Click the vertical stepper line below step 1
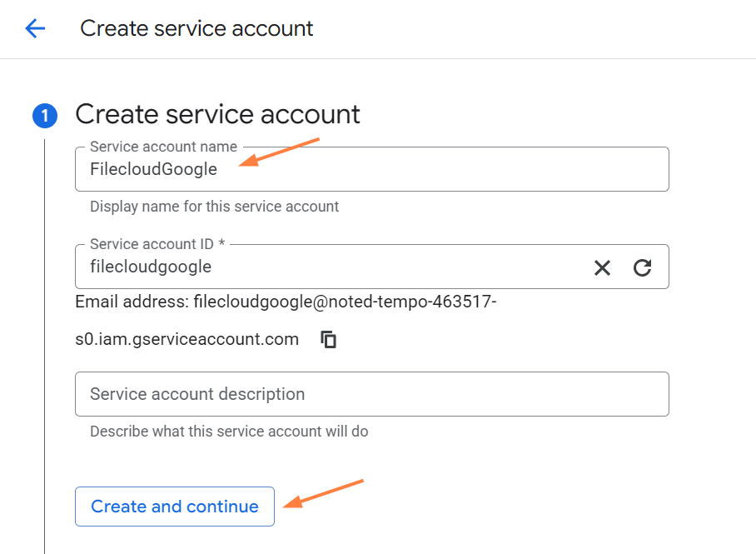 45,333
